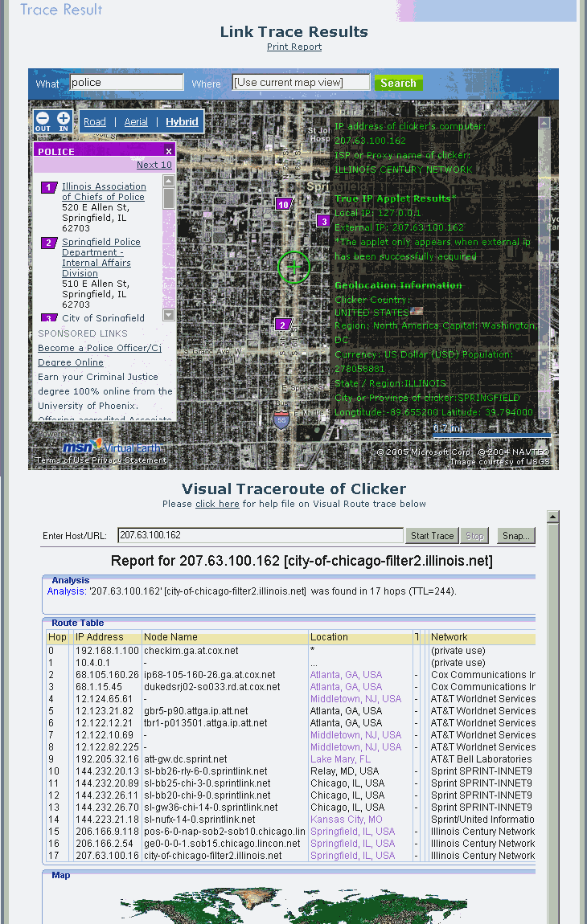Click the green crosshair location marker
The width and height of the screenshot is (587, 924).
click(x=293, y=268)
